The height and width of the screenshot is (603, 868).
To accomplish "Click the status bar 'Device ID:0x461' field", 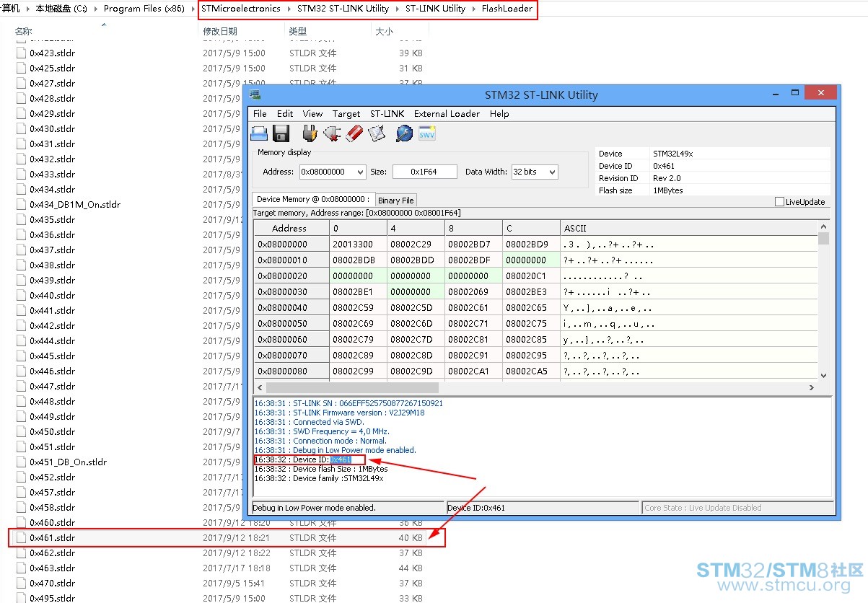I will point(543,508).
